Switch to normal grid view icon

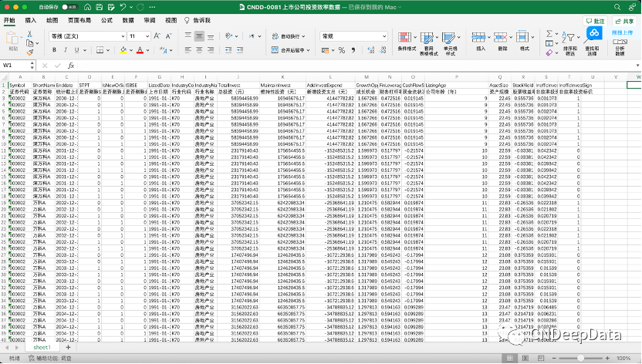[x=510, y=358]
